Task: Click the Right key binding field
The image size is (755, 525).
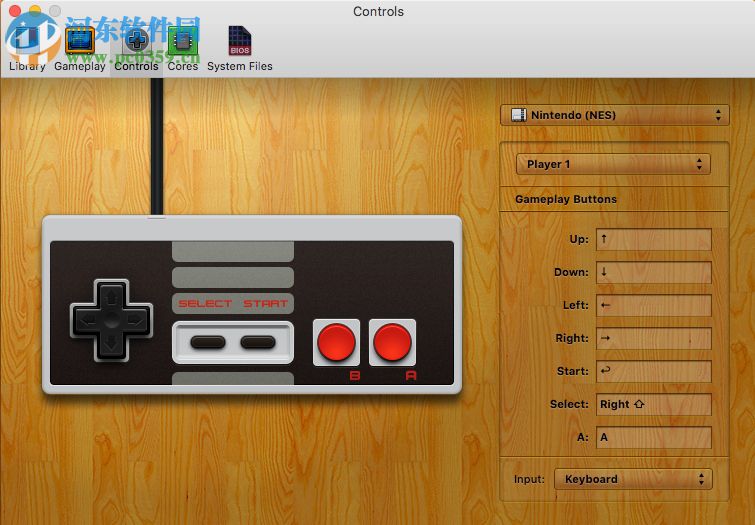Action: pyautogui.click(x=653, y=338)
